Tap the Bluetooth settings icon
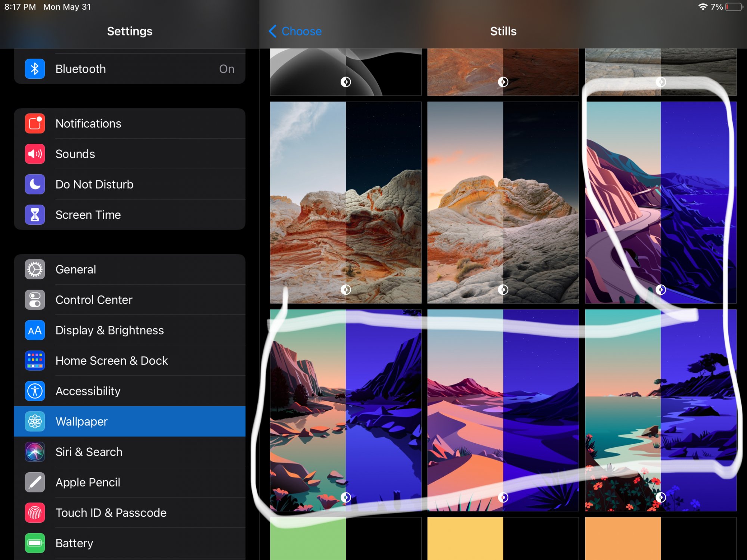The image size is (747, 560). pyautogui.click(x=35, y=69)
